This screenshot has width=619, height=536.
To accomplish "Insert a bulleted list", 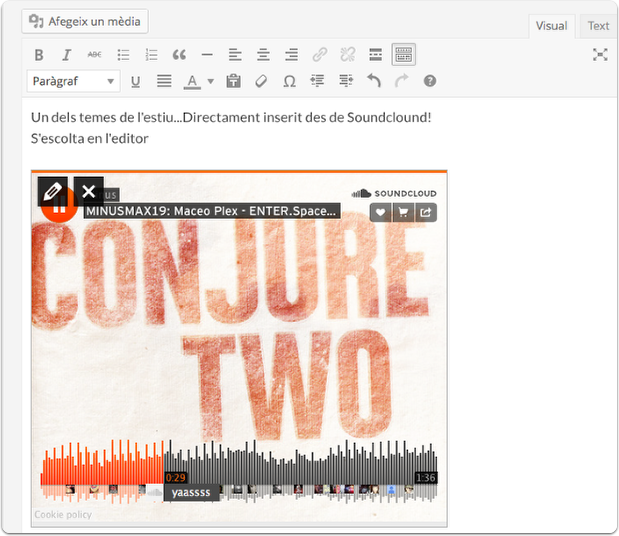I will point(123,55).
